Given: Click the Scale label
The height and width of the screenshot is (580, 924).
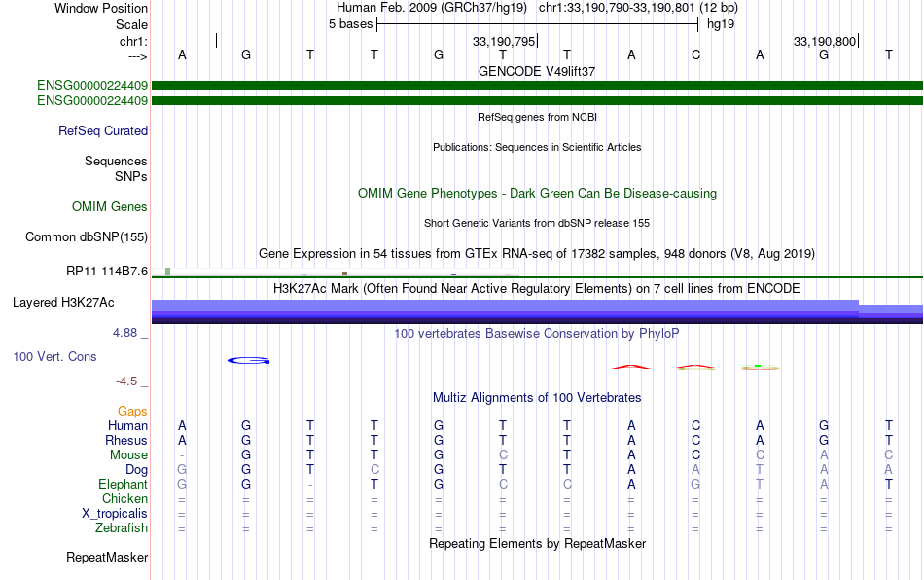Looking at the screenshot, I should [x=132, y=24].
